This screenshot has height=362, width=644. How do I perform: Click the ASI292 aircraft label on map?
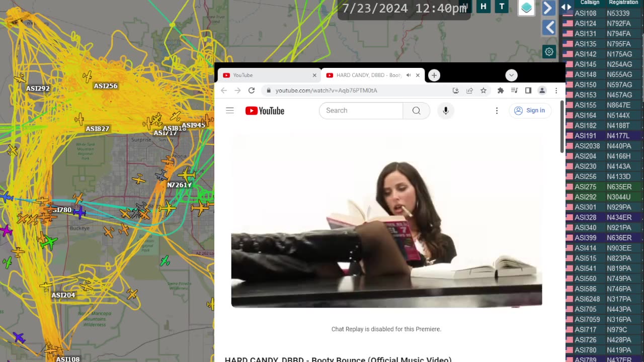pos(38,88)
